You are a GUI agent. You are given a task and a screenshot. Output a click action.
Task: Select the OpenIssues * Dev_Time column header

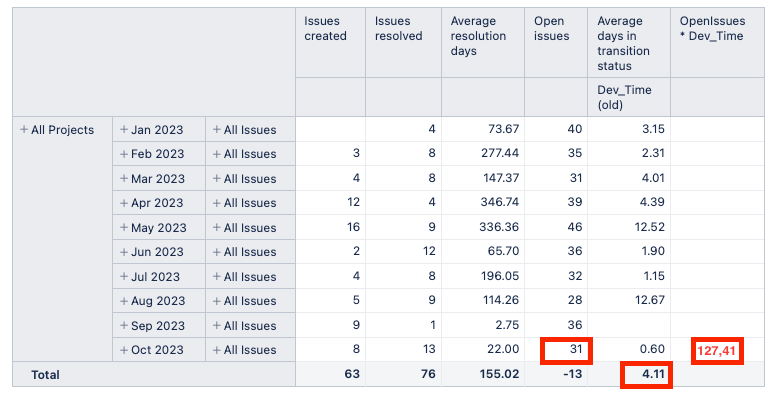(x=717, y=43)
